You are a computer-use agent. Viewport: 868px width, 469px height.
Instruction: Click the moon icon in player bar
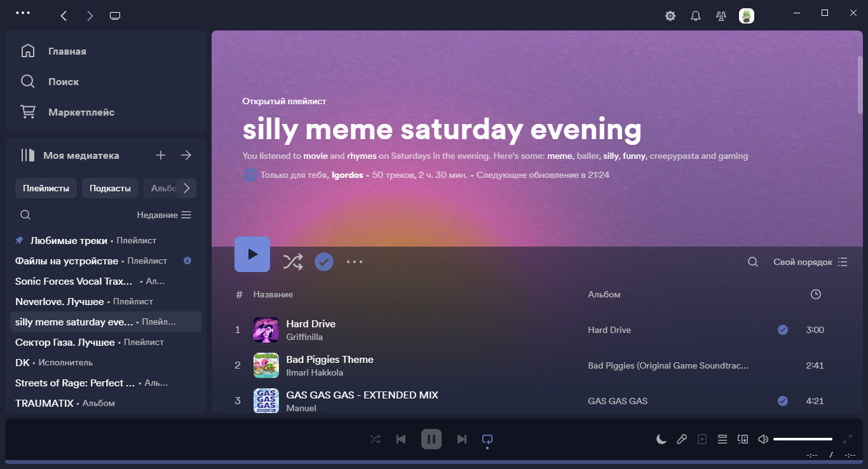661,439
